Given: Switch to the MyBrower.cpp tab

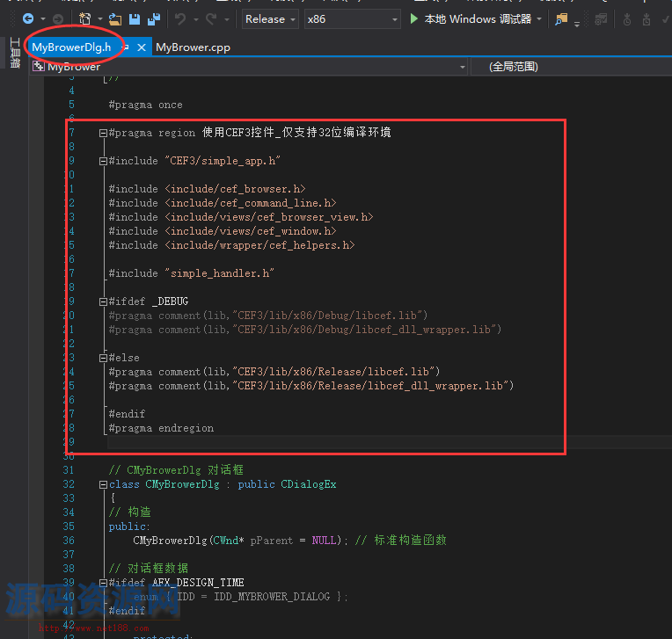Looking at the screenshot, I should click(x=193, y=47).
